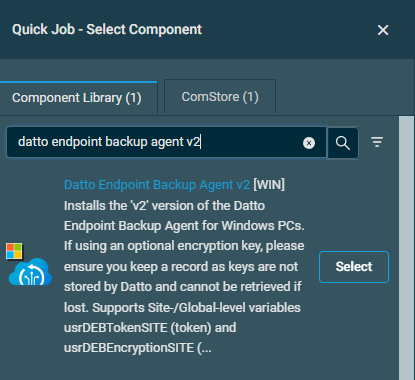Open the filter options icon beside search
Screen dimensions: 415x380
pyautogui.click(x=377, y=142)
